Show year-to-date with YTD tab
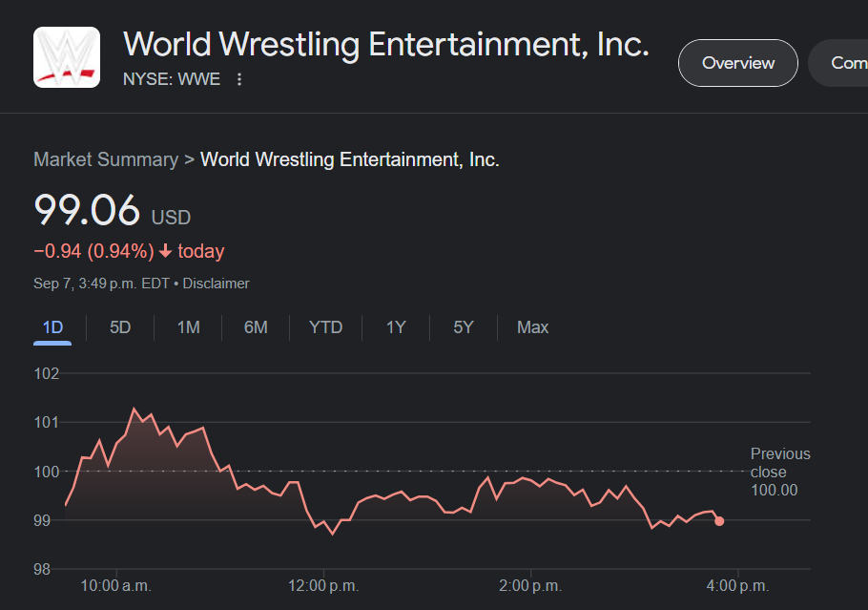 coord(325,327)
